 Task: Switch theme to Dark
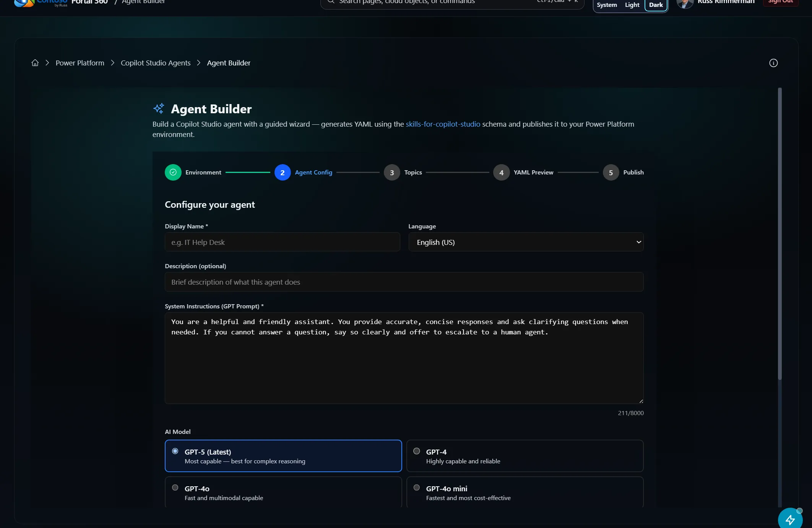point(656,5)
